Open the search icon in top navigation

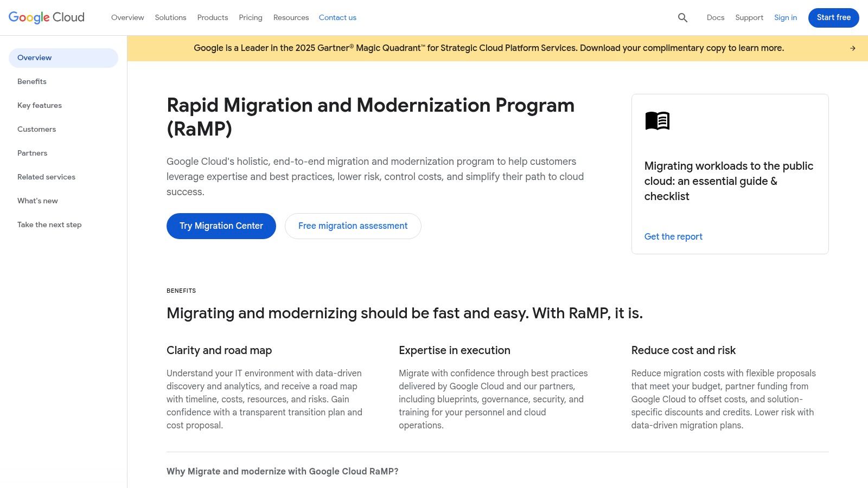682,17
